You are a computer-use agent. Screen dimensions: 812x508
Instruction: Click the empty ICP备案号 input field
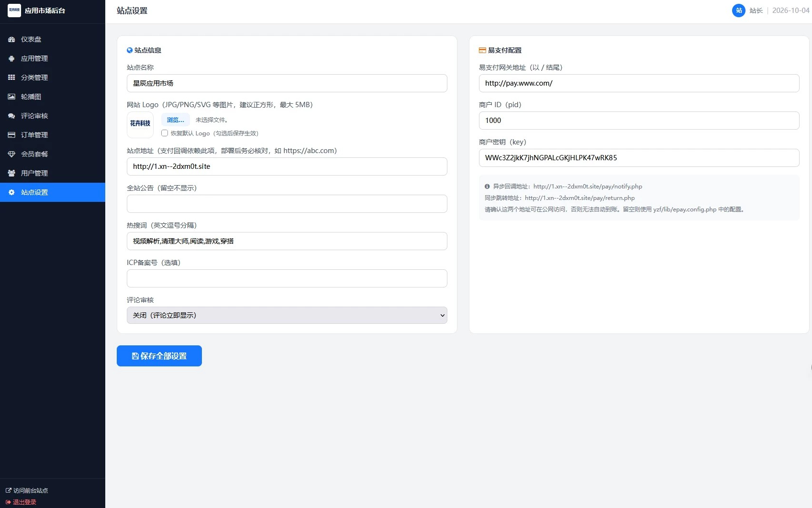click(287, 278)
